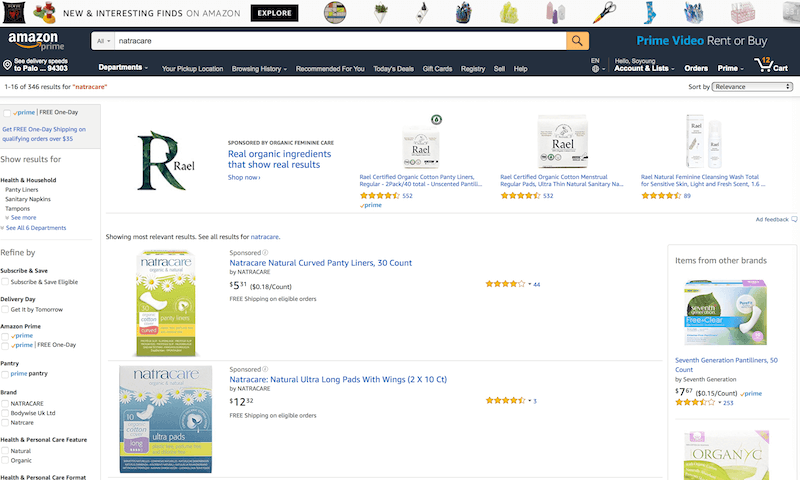Screen dimensions: 800x480
Task: Click the globe language icon
Action: click(595, 68)
